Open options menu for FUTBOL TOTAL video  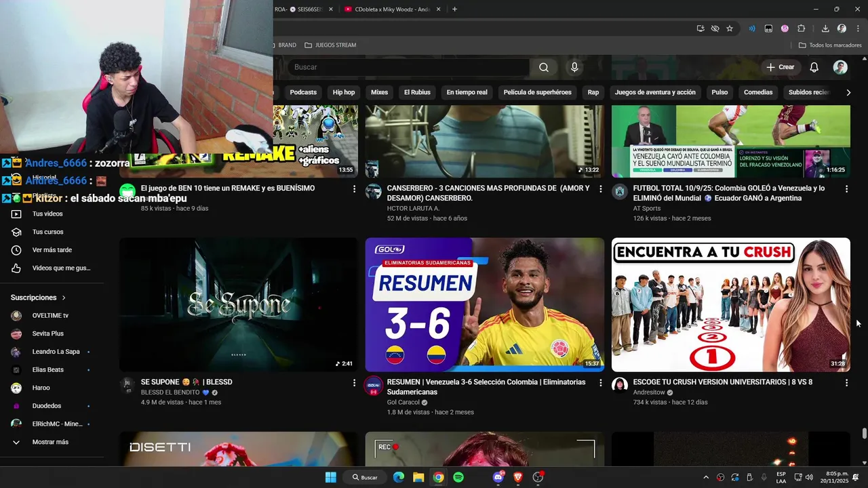(846, 189)
